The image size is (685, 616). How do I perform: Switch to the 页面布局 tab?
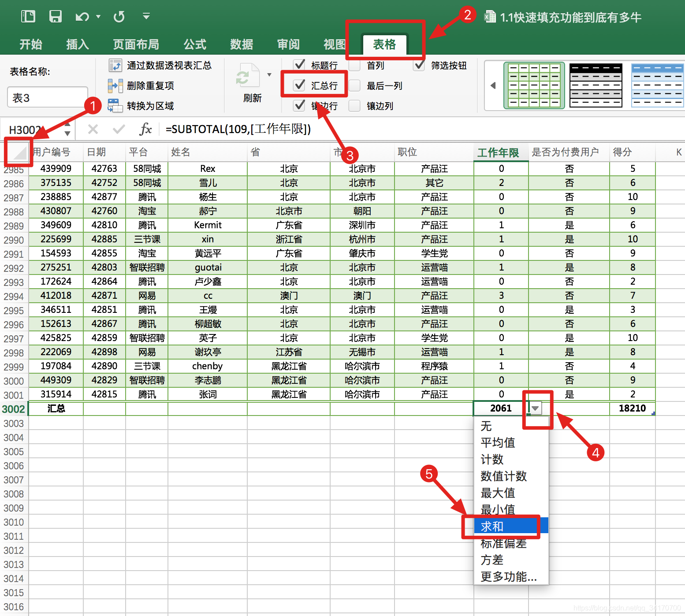pos(136,45)
